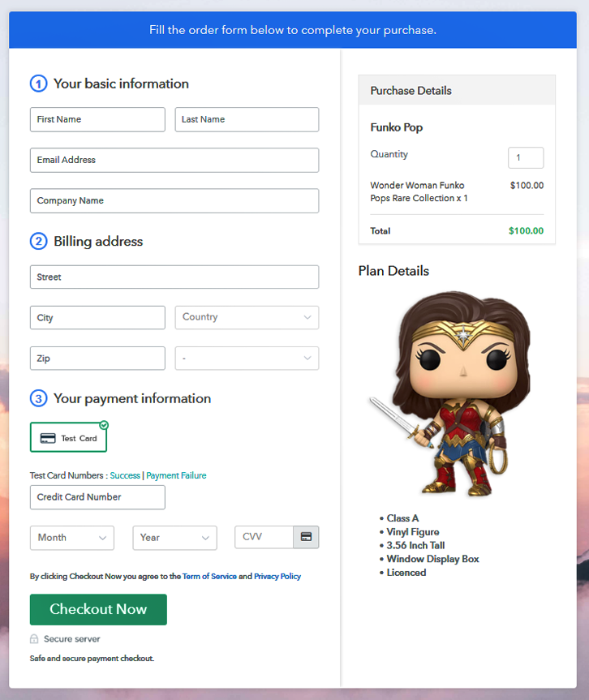Expand the Month dropdown
Image resolution: width=589 pixels, height=700 pixels.
(x=72, y=538)
